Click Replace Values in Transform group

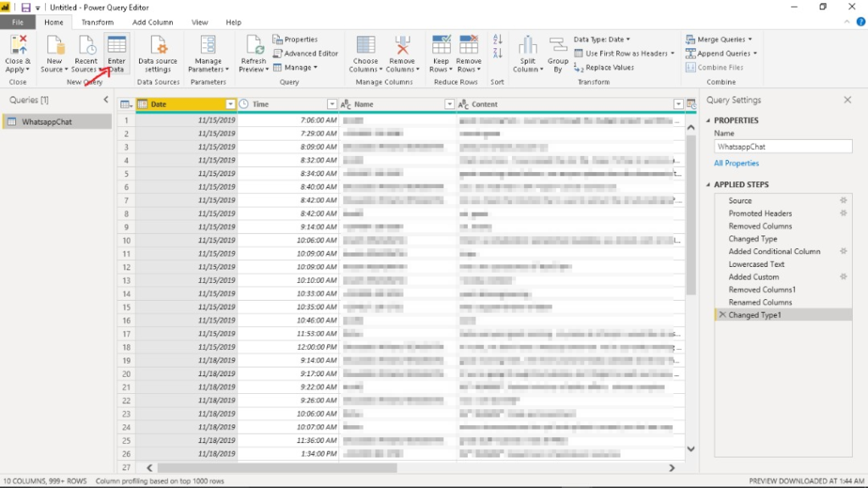click(x=604, y=68)
